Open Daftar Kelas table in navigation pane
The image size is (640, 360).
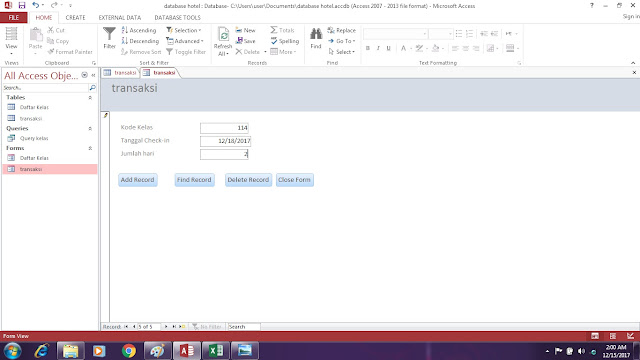(34, 107)
